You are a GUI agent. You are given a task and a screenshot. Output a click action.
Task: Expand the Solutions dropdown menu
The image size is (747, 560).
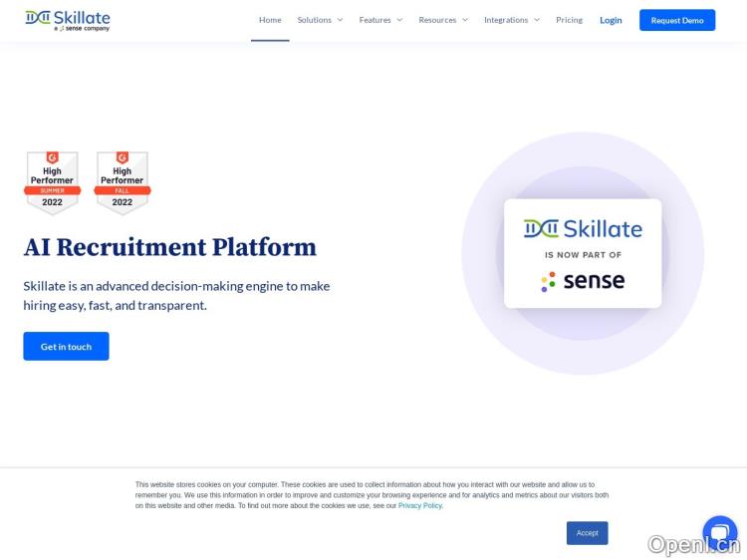(320, 20)
